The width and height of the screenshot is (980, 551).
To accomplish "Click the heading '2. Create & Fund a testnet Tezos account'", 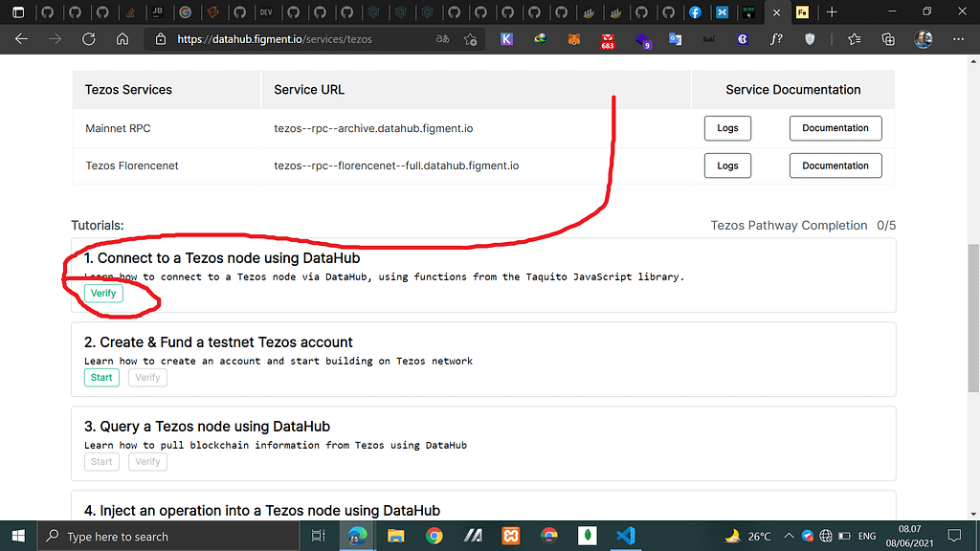I will (x=218, y=342).
